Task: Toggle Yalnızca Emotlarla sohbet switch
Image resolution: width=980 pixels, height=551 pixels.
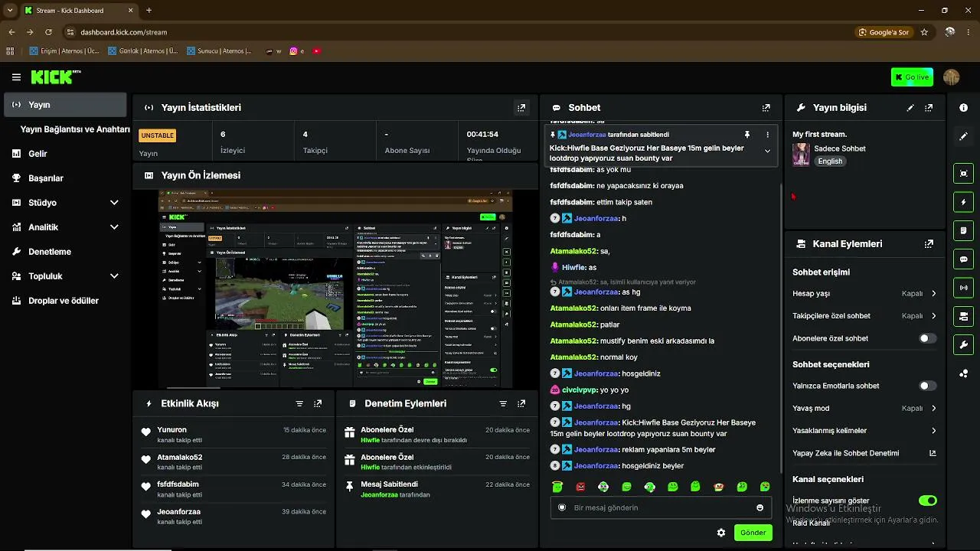Action: [x=927, y=386]
